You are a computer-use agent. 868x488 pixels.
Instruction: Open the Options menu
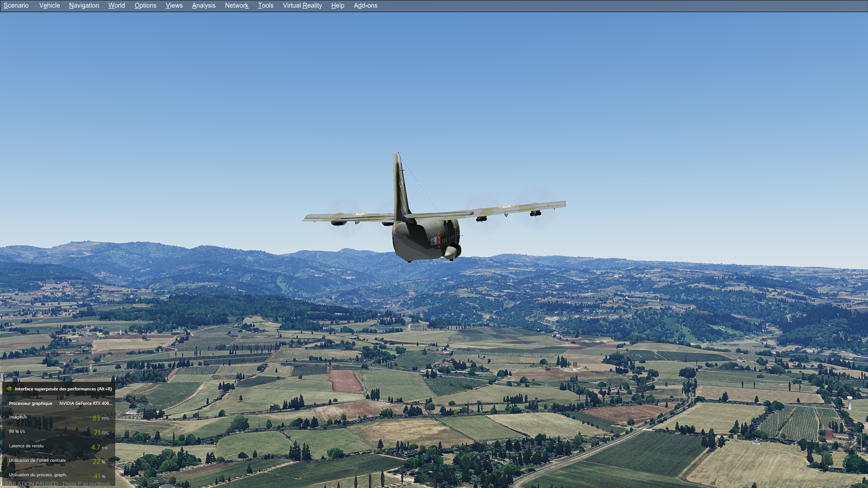point(145,5)
